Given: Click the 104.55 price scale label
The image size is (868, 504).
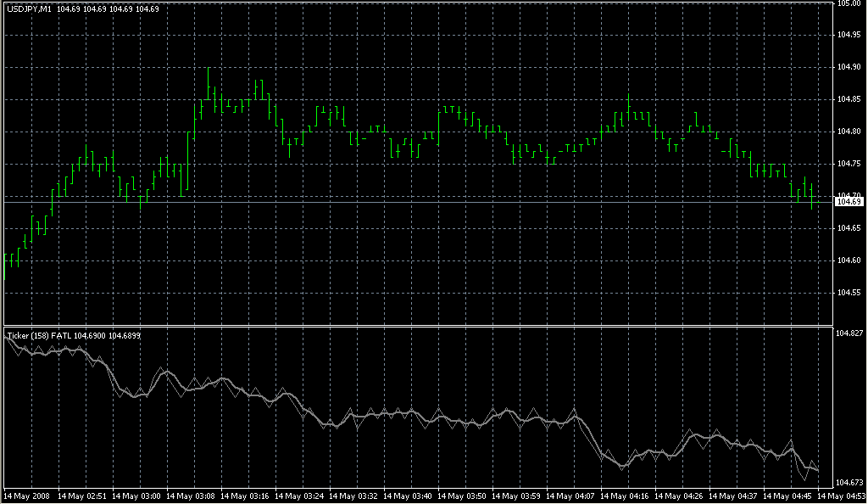Looking at the screenshot, I should point(849,293).
